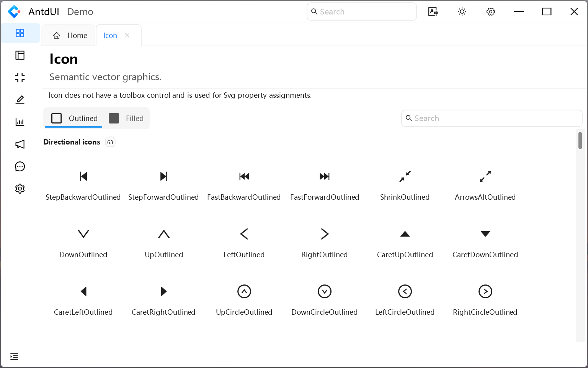Click the ShrinkOutlined icon
Viewport: 588px width, 368px height.
405,176
